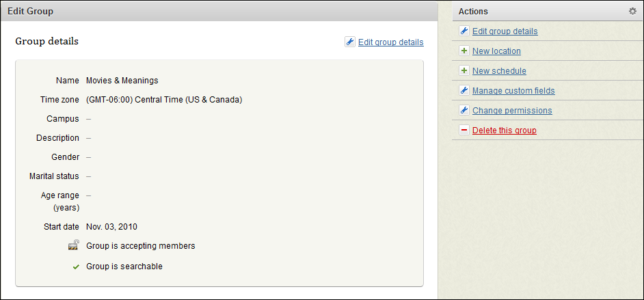
Task: Click wrench icon beside Manage custom fields
Action: [464, 91]
